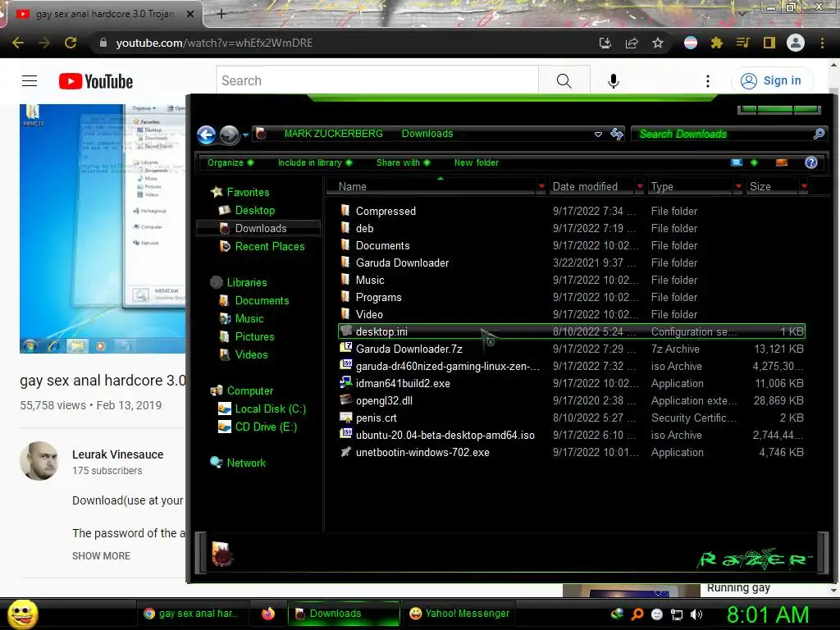Click the Explorer forward arrow button
The height and width of the screenshot is (630, 840).
tap(230, 135)
